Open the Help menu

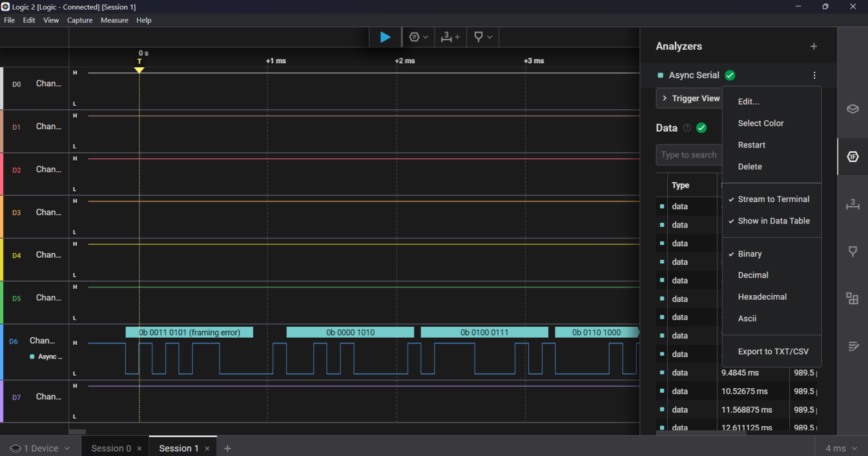tap(143, 20)
